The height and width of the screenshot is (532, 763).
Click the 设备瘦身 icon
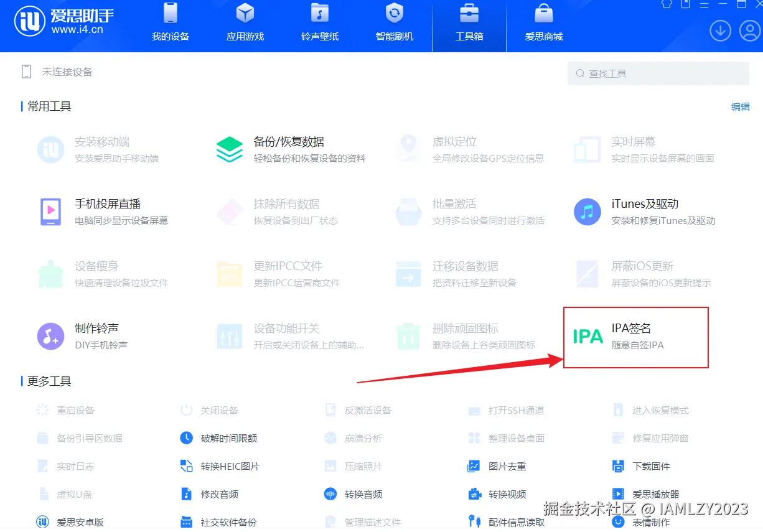[x=50, y=274]
